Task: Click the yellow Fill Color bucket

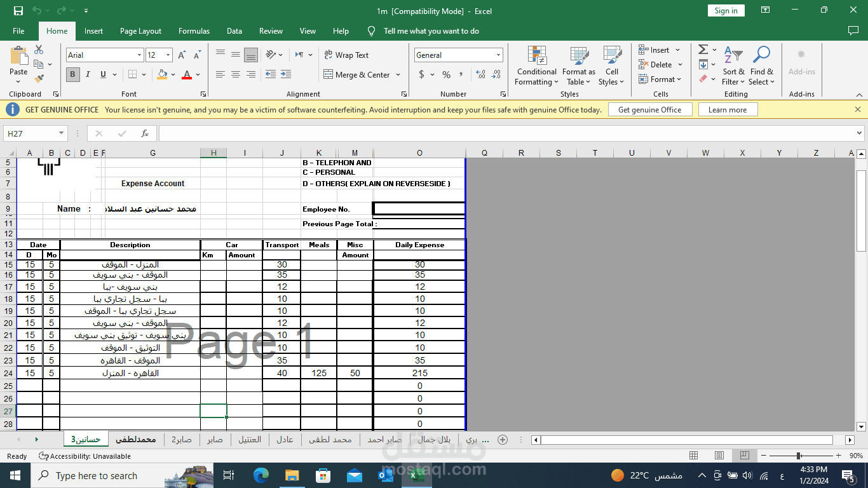Action: [x=162, y=74]
